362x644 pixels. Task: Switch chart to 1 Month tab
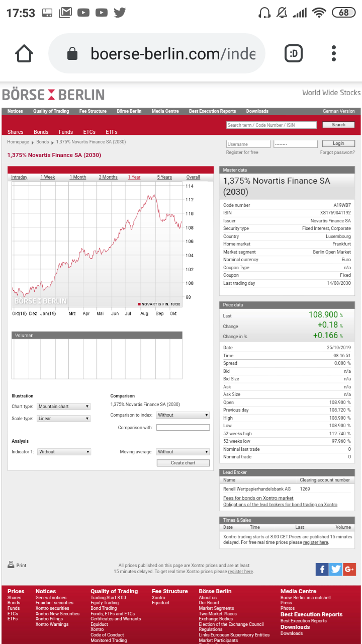[x=78, y=177]
